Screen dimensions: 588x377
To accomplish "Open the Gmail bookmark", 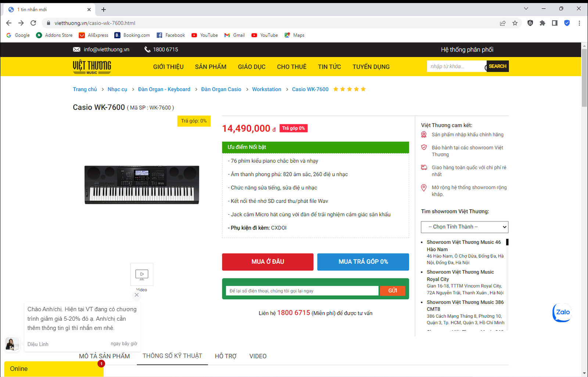I will 235,35.
